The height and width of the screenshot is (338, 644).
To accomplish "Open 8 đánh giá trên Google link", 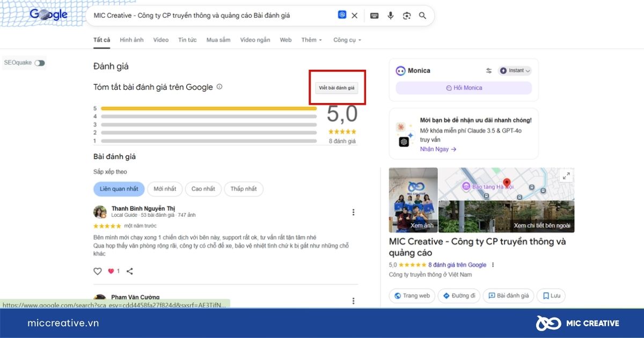I will 457,265.
